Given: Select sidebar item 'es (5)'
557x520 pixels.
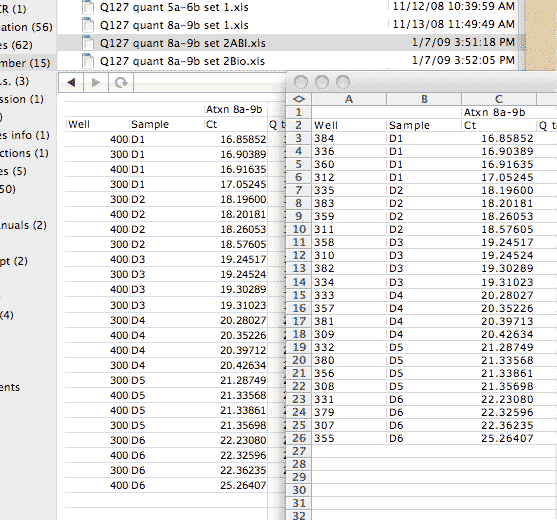Looking at the screenshot, I should pyautogui.click(x=13, y=171).
